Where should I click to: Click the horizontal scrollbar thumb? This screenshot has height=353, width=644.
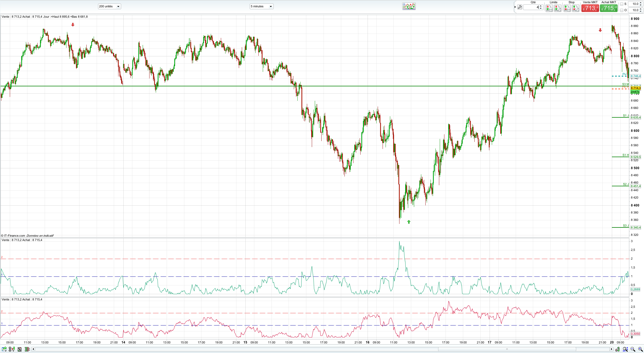507,349
